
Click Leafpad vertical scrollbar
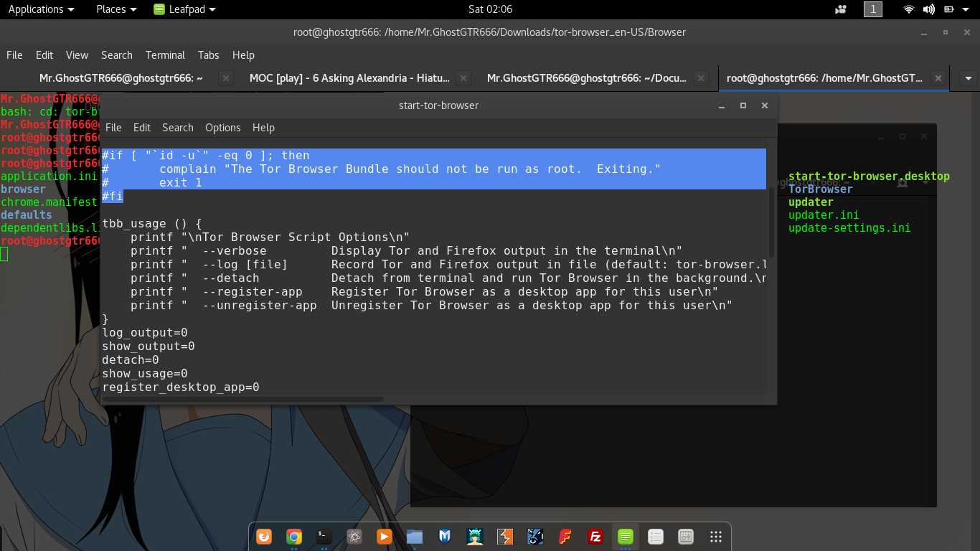pyautogui.click(x=771, y=222)
